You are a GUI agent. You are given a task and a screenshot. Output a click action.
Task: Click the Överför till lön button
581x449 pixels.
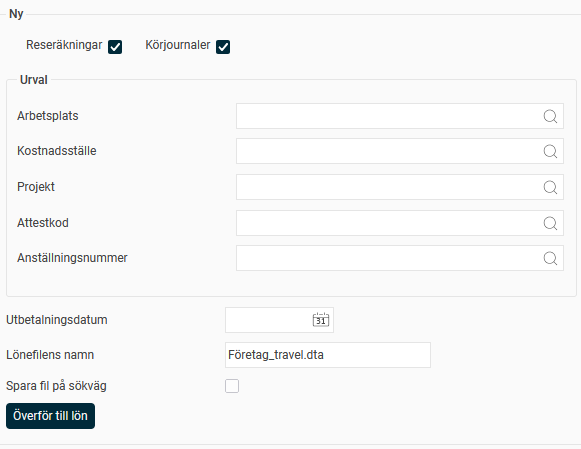pyautogui.click(x=50, y=416)
